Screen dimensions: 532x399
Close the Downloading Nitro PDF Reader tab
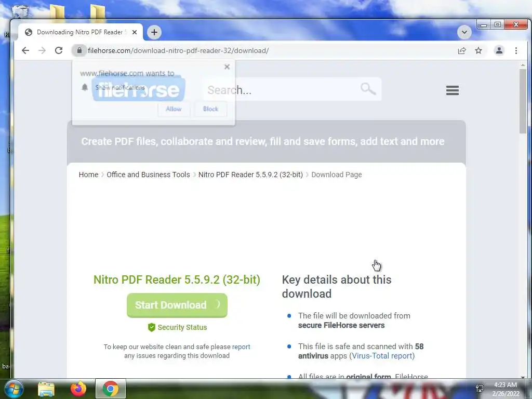(x=135, y=32)
